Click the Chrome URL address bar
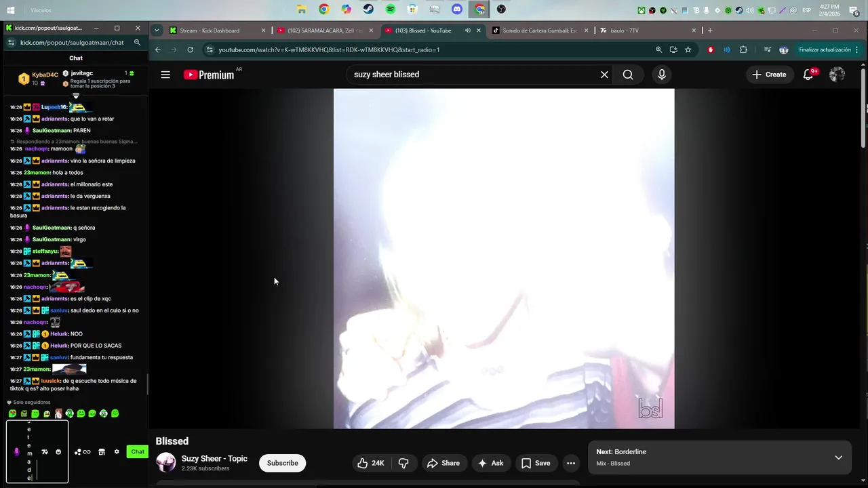868x488 pixels. 427,49
